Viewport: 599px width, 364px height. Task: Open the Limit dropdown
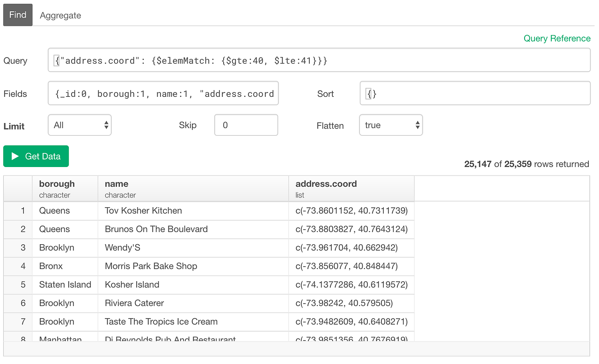click(x=79, y=124)
